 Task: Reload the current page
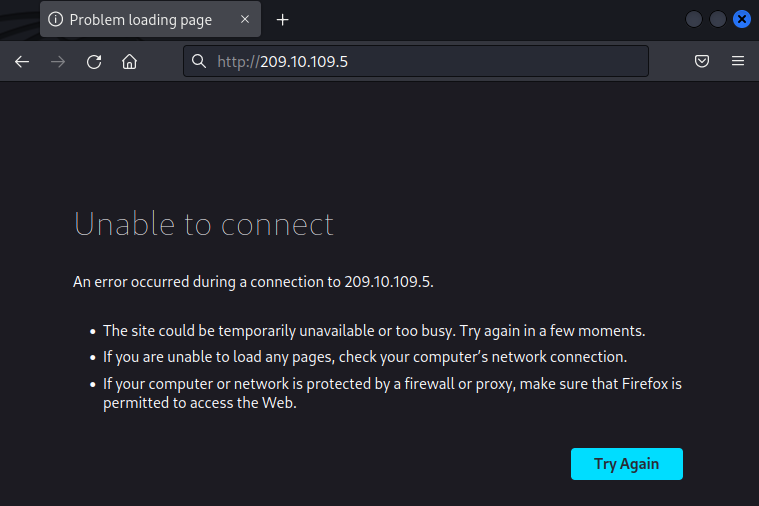94,62
